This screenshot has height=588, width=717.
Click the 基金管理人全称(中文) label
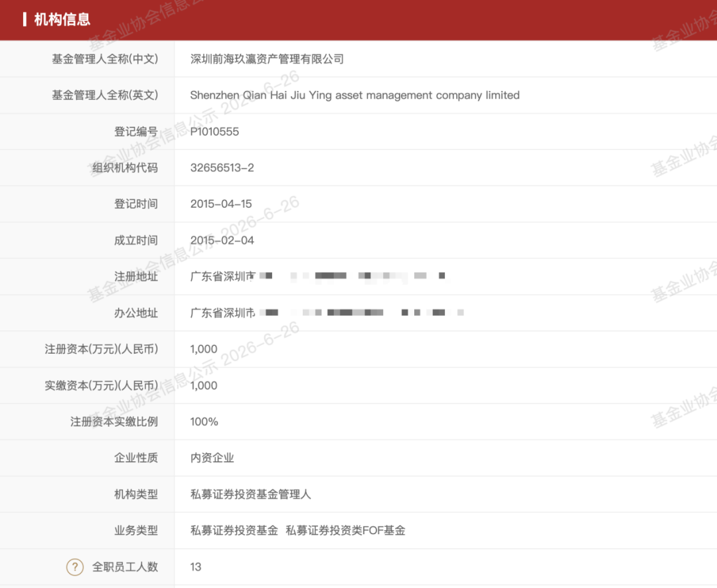click(x=105, y=59)
